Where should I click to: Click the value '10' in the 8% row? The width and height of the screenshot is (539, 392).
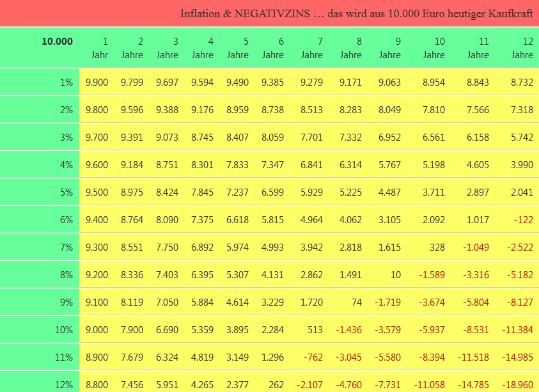pos(396,275)
